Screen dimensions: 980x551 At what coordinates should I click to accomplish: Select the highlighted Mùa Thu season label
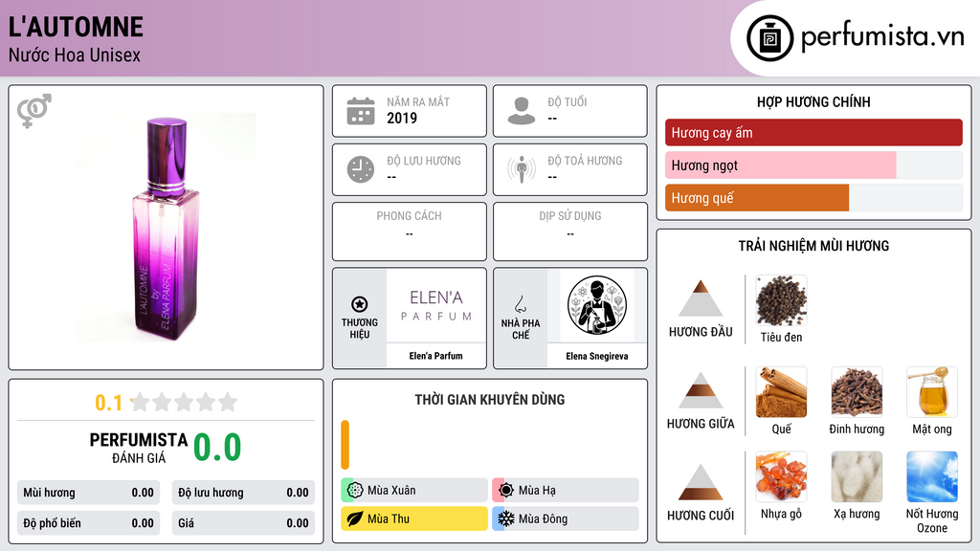click(389, 518)
